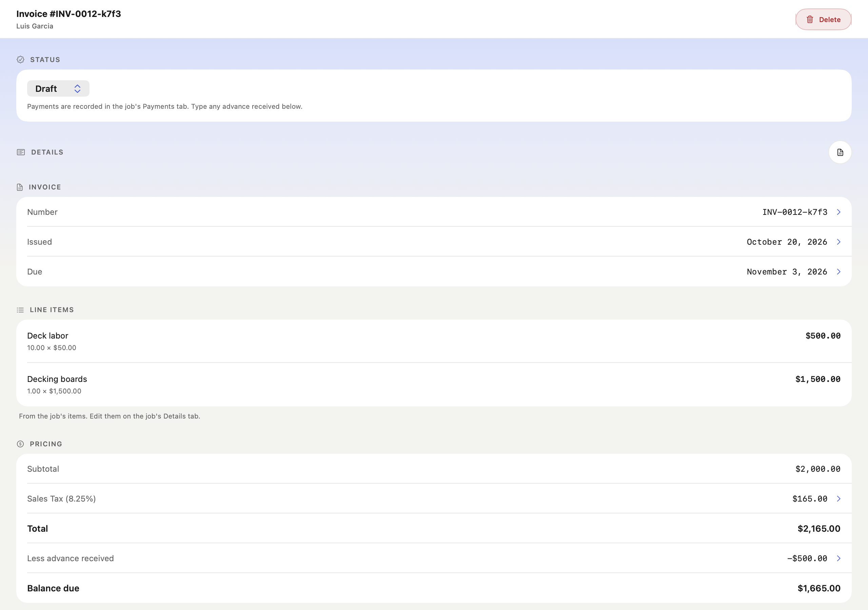Select the Decking boards line item
This screenshot has height=610, width=868.
click(434, 385)
